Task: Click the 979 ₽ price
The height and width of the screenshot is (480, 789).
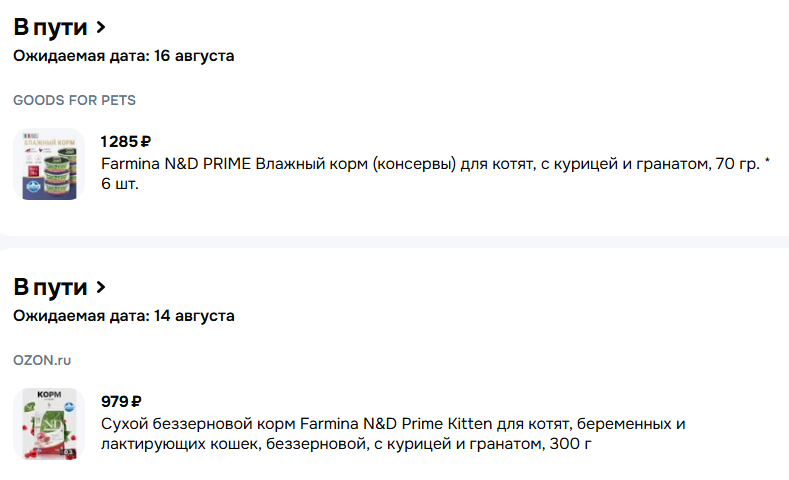Action: click(121, 402)
